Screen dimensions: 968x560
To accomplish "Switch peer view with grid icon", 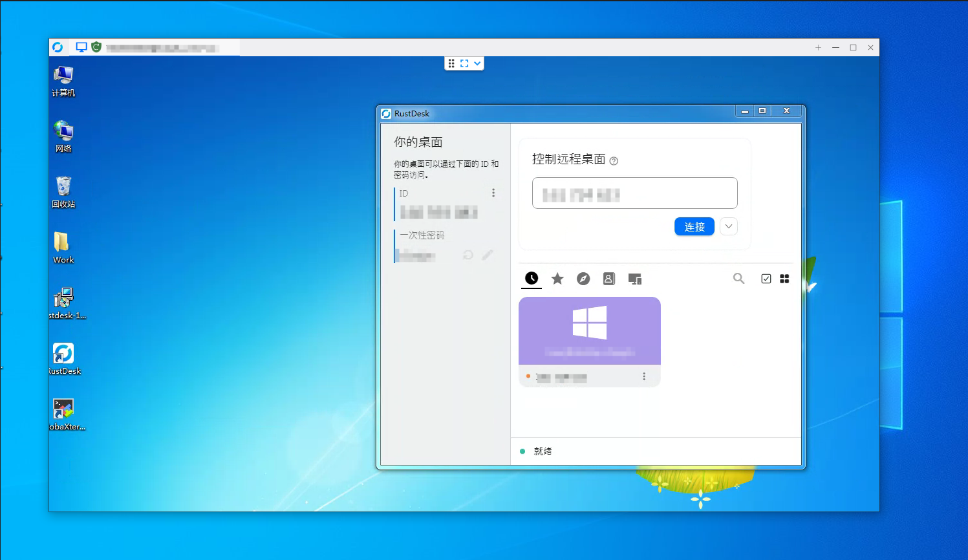I will [x=784, y=279].
